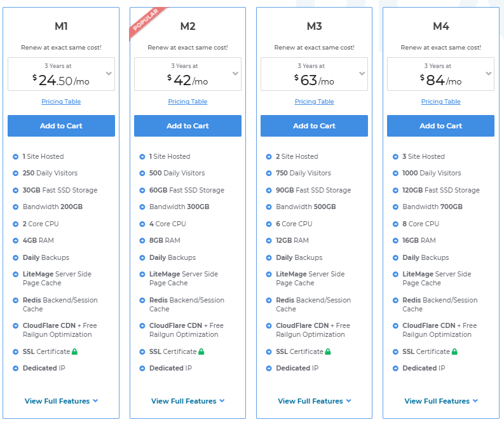The image size is (504, 422).
Task: Click Redis Backend/Session Cache in M2
Action: [x=187, y=304]
